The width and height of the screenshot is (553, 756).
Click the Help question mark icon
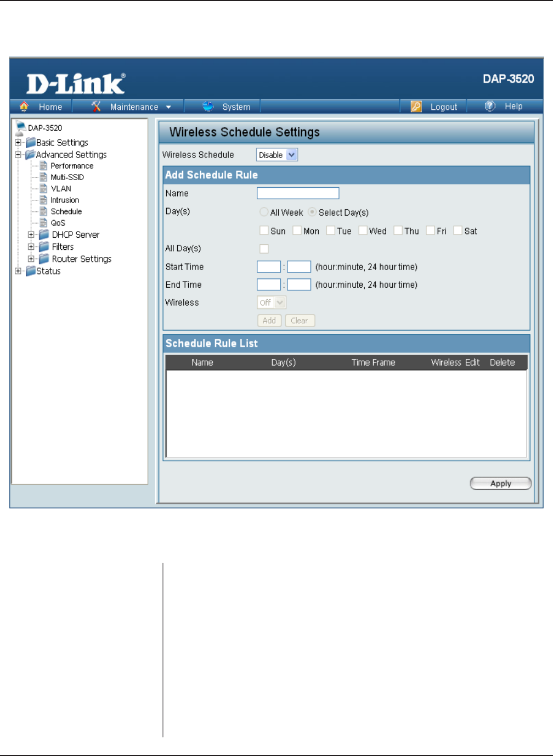coord(490,106)
